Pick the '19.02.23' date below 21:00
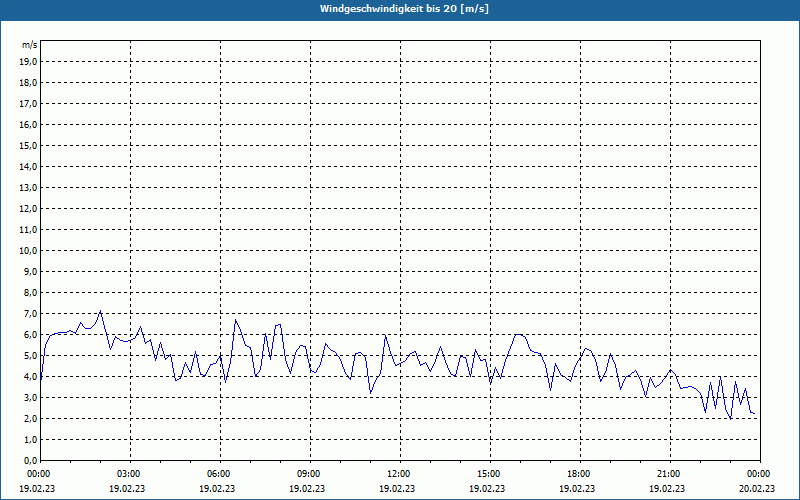Viewport: 800px width, 500px height. (667, 489)
